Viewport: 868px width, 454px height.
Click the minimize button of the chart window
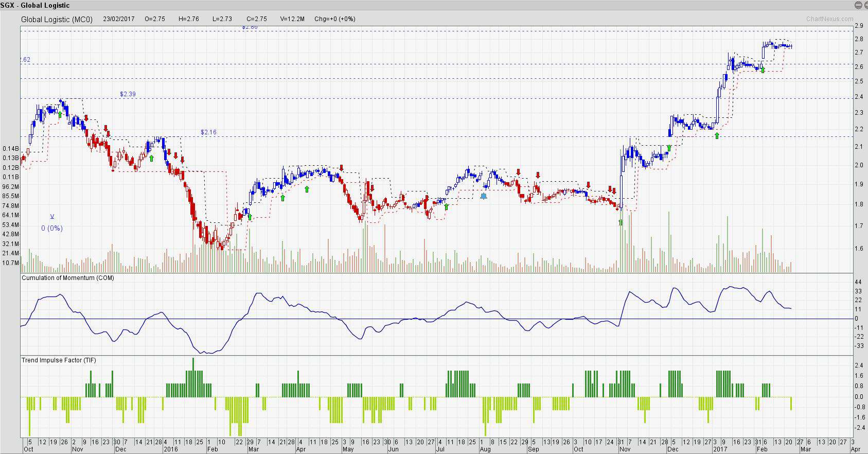tap(858, 5)
